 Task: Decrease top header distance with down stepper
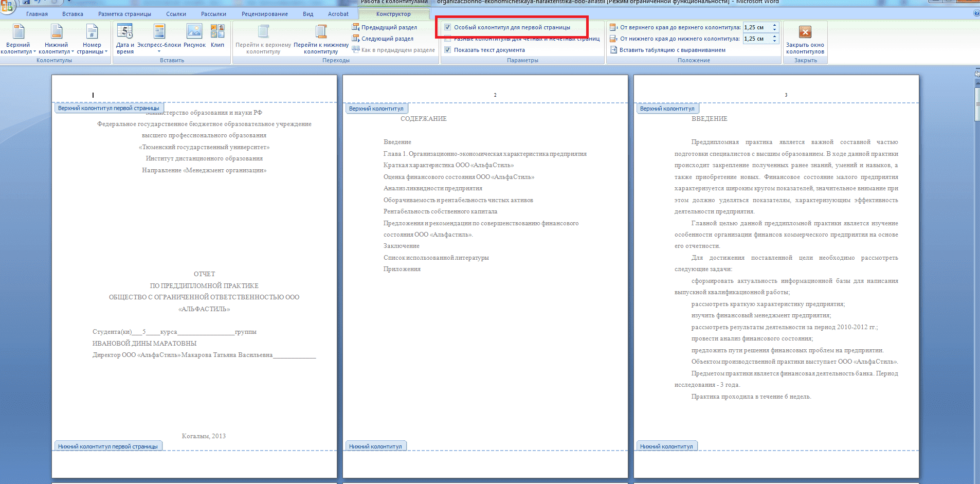pyautogui.click(x=774, y=29)
